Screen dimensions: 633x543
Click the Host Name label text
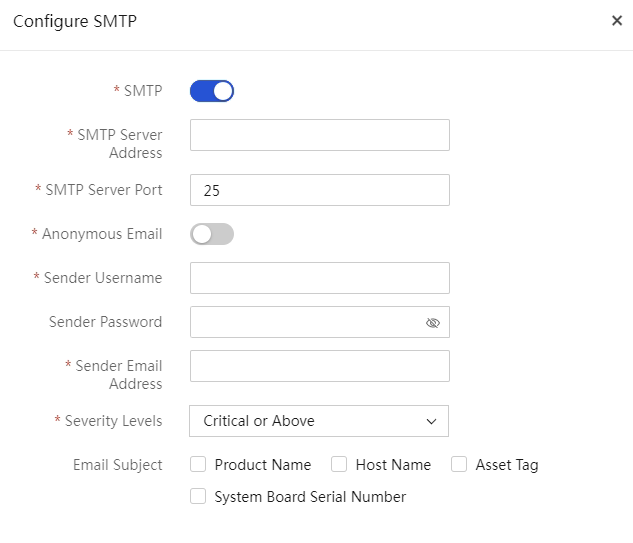tap(393, 465)
